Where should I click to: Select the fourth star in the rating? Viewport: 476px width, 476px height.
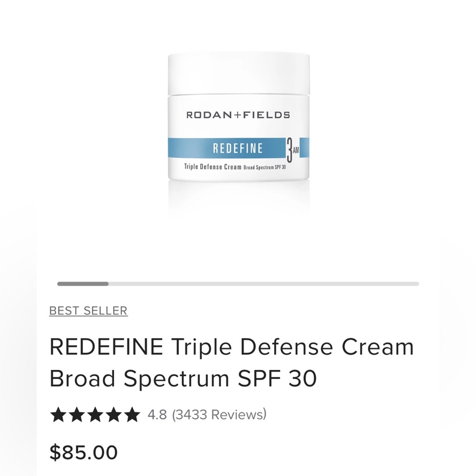(x=114, y=415)
